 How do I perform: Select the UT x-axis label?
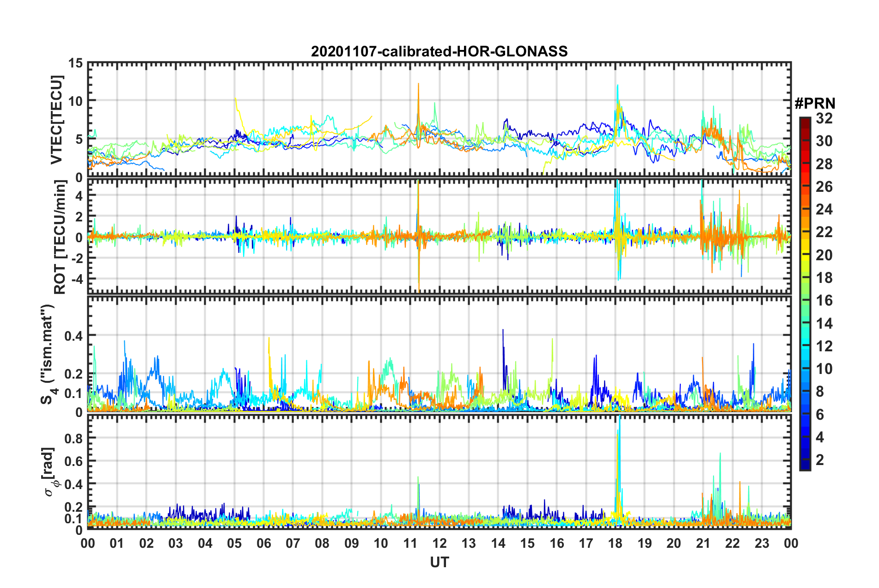coord(439,562)
